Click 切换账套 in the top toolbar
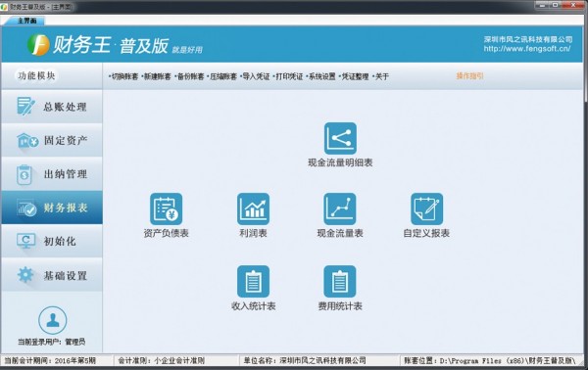The width and height of the screenshot is (588, 370). pyautogui.click(x=123, y=76)
